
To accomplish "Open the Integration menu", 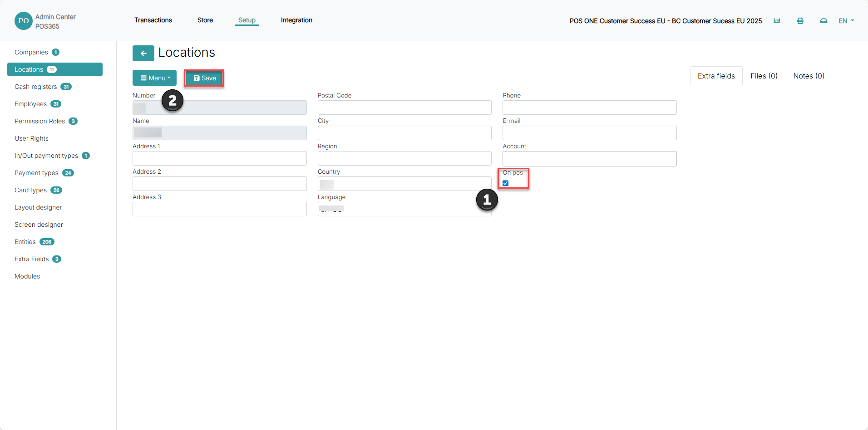I will click(x=296, y=20).
